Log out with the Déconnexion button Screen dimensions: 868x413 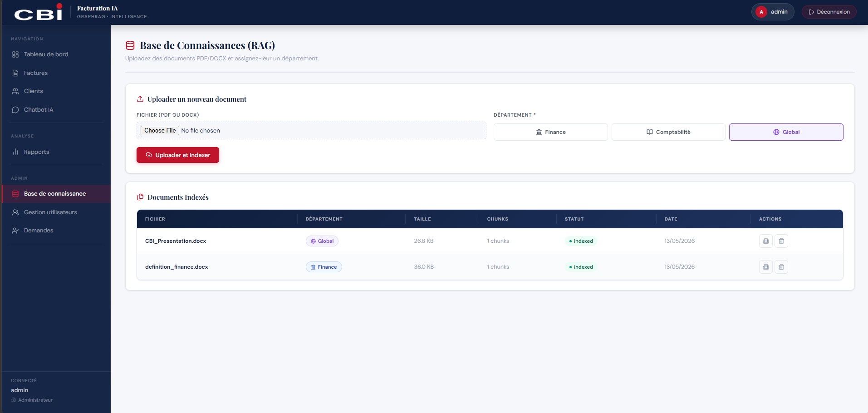point(829,12)
